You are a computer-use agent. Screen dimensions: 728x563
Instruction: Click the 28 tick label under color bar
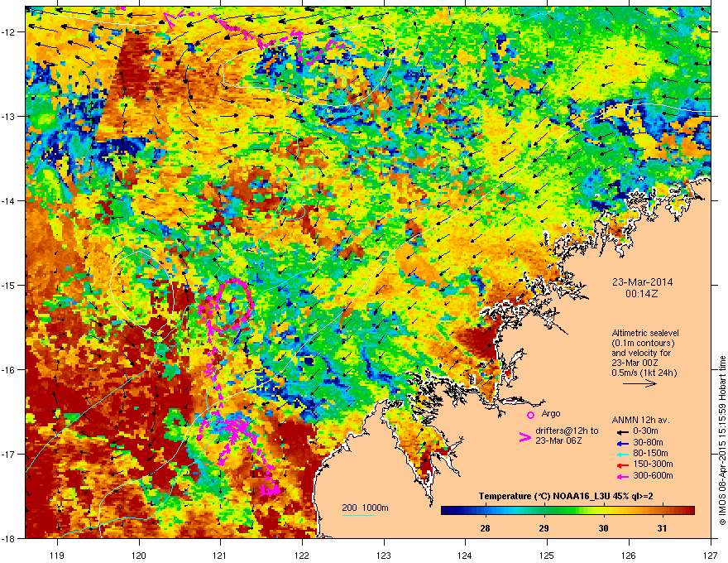click(485, 528)
